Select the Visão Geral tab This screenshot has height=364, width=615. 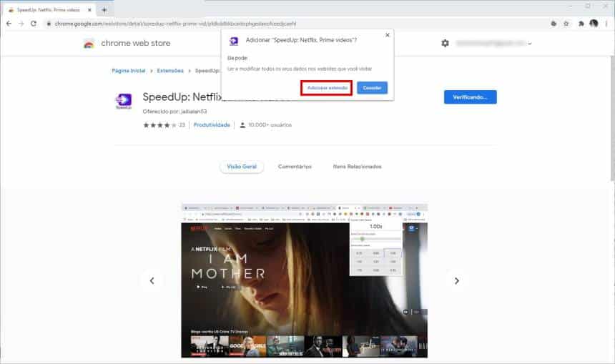click(242, 167)
